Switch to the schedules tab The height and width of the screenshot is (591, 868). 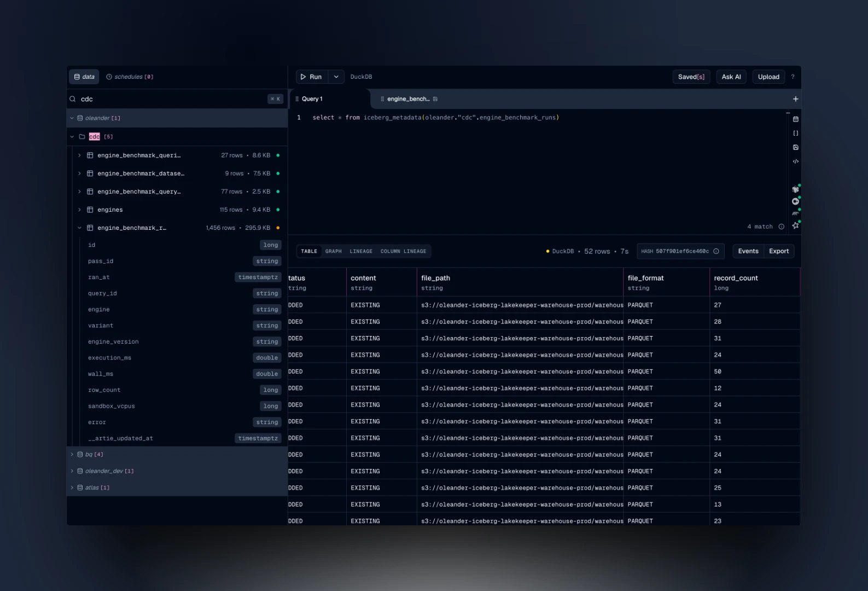130,77
